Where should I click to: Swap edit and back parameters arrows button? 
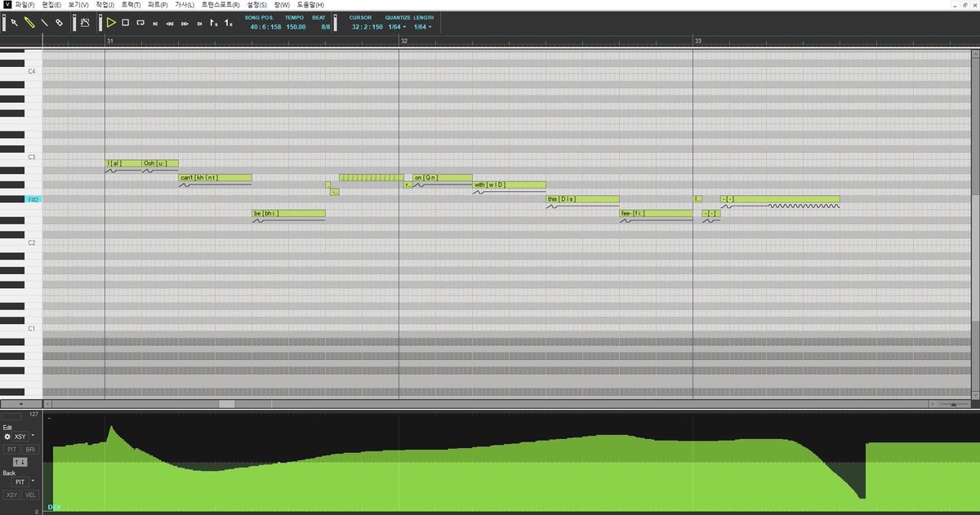pos(20,463)
